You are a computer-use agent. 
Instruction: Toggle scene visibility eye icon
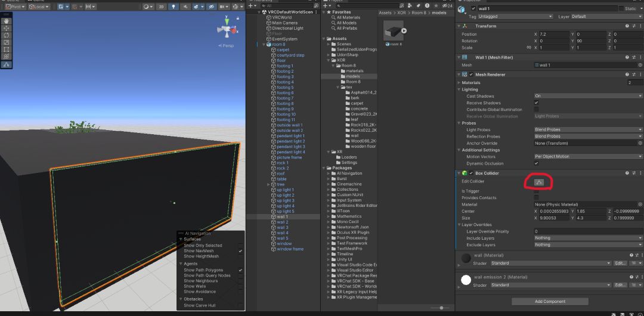pyautogui.click(x=211, y=7)
